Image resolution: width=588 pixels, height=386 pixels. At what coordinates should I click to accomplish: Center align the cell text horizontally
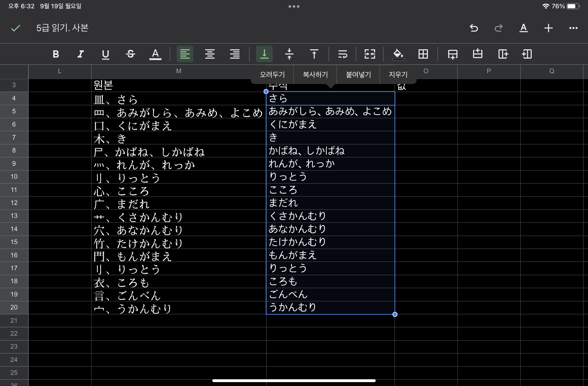210,54
